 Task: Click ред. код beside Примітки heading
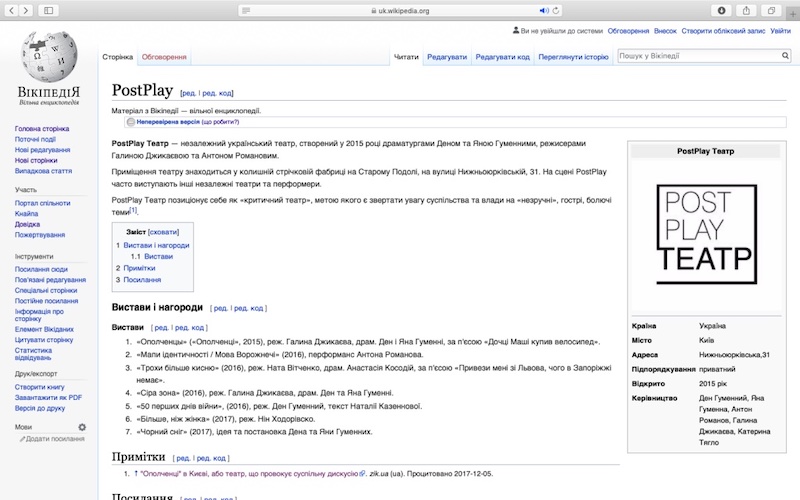(211, 458)
